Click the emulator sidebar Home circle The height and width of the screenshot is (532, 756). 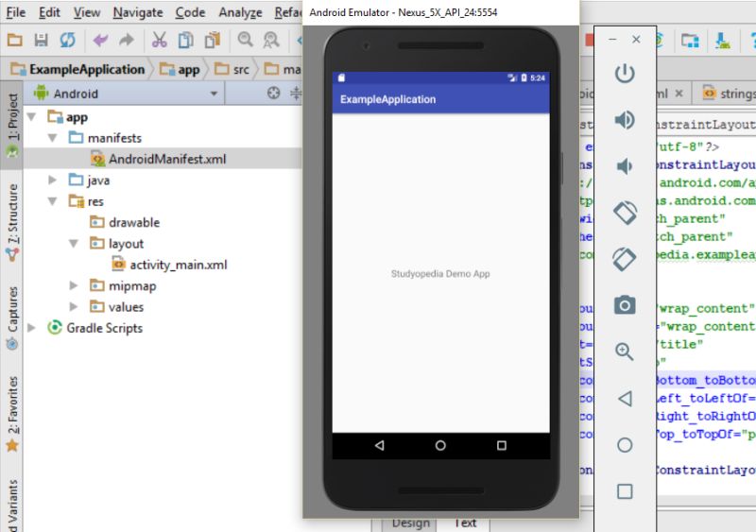tap(625, 445)
